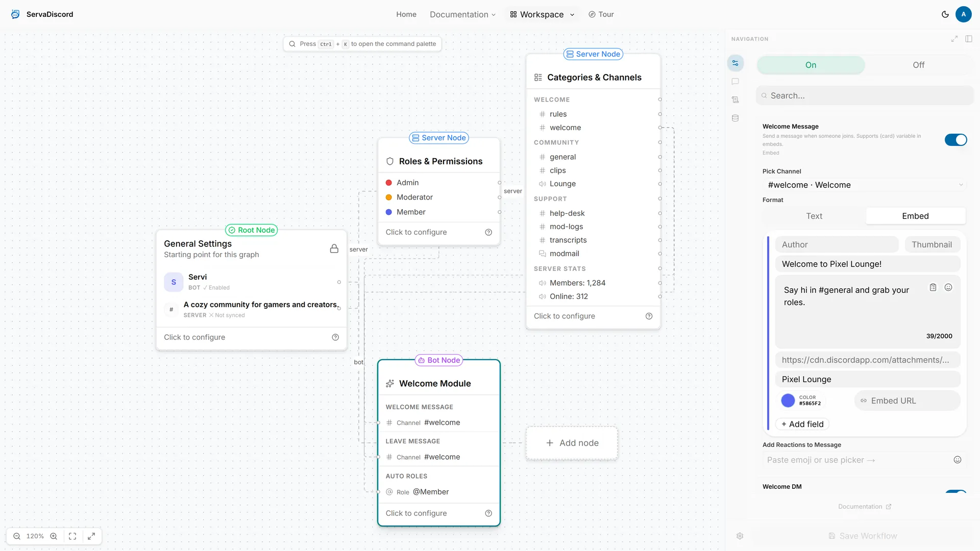
Task: Open user avatar A menu
Action: (x=963, y=14)
